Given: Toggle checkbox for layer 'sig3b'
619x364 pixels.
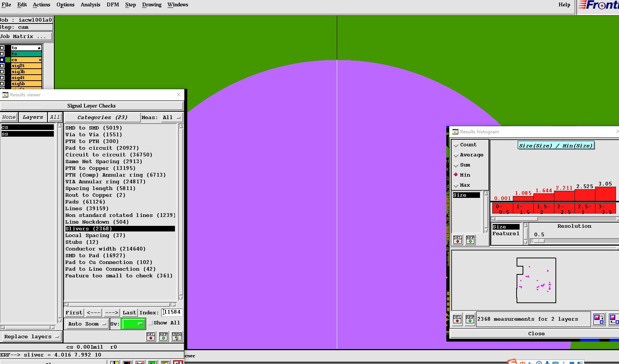Looking at the screenshot, I should click(x=2, y=72).
